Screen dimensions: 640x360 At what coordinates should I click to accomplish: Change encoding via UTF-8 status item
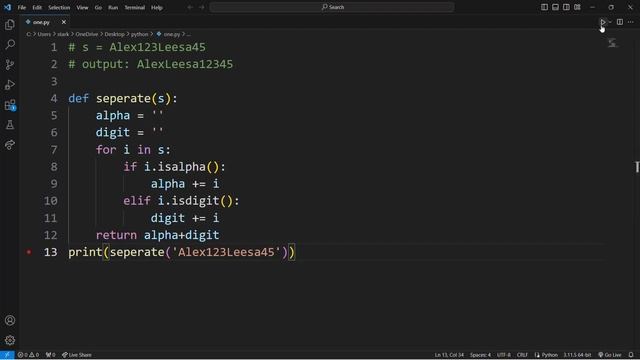pos(504,355)
